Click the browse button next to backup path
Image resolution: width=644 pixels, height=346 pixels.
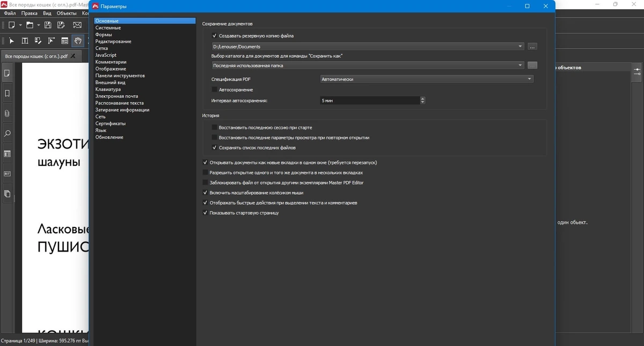pos(532,47)
